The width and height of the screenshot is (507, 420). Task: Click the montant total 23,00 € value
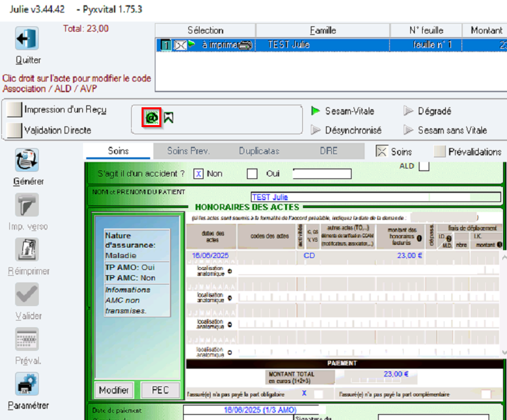[x=396, y=374]
